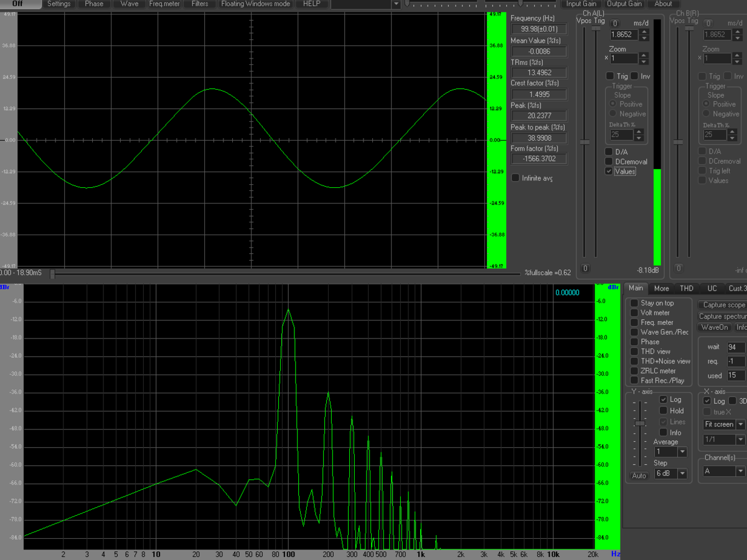Image resolution: width=747 pixels, height=560 pixels.
Task: Uncheck the X-axis Log checkbox
Action: click(707, 401)
